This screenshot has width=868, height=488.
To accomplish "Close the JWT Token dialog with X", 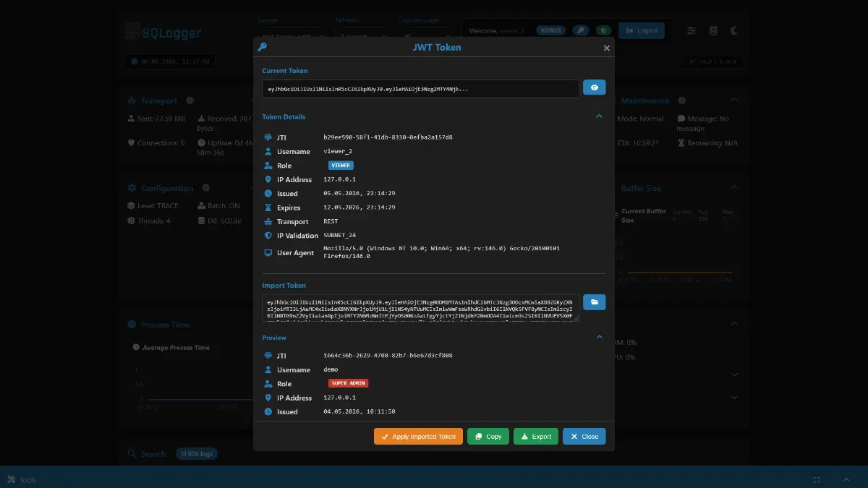I will click(607, 48).
